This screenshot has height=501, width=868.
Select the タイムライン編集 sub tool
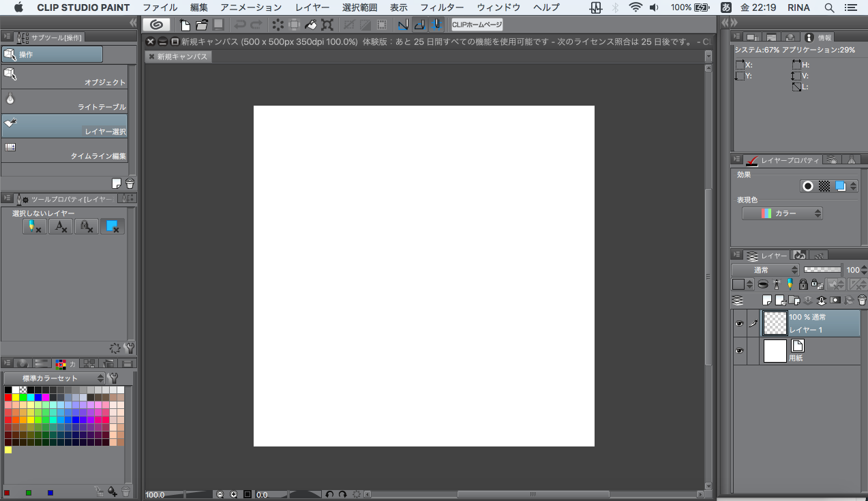(64, 151)
